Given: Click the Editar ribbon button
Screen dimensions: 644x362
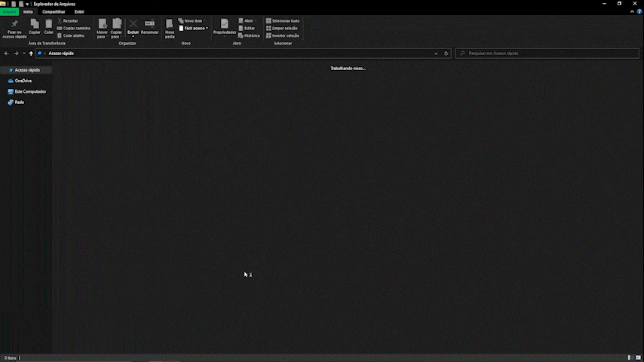Looking at the screenshot, I should 247,29.
